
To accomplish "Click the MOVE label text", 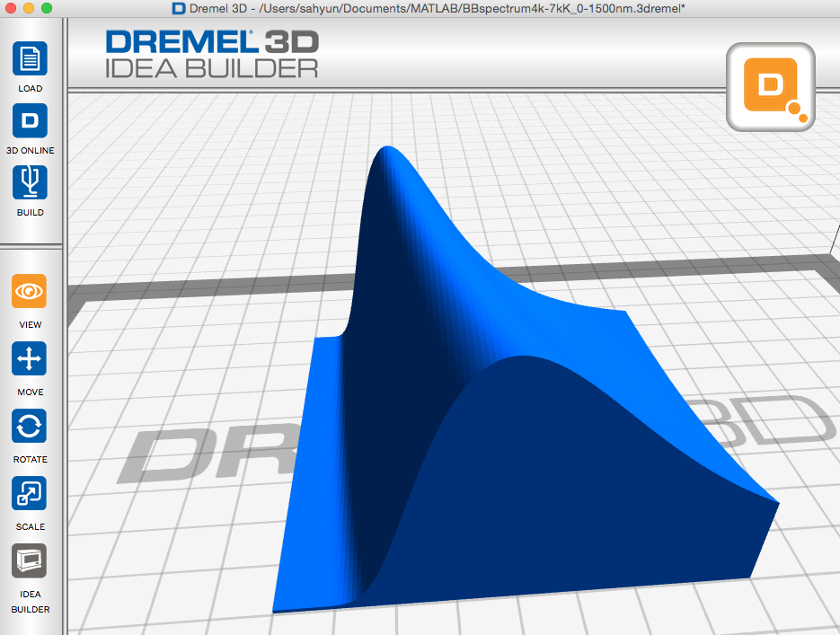I will (x=30, y=392).
